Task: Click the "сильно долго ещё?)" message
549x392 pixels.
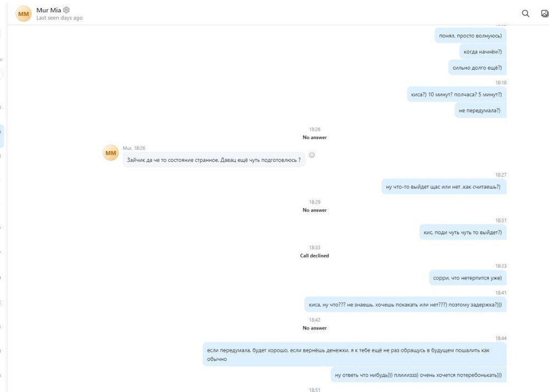Action: coord(477,68)
